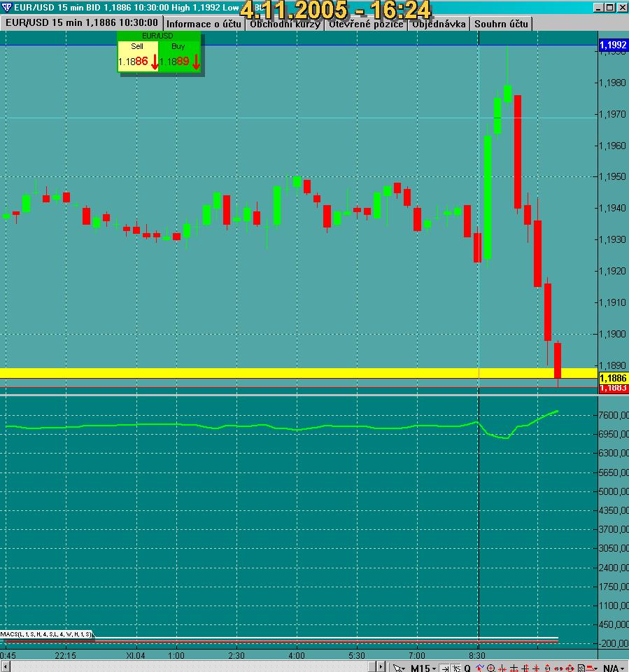Expand the N/A dropdown in toolbar
The width and height of the screenshot is (629, 672).
point(613,668)
